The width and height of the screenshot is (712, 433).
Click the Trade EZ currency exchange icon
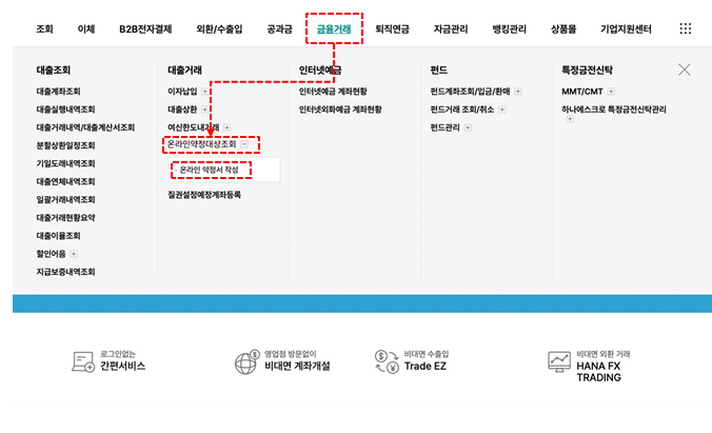point(386,361)
